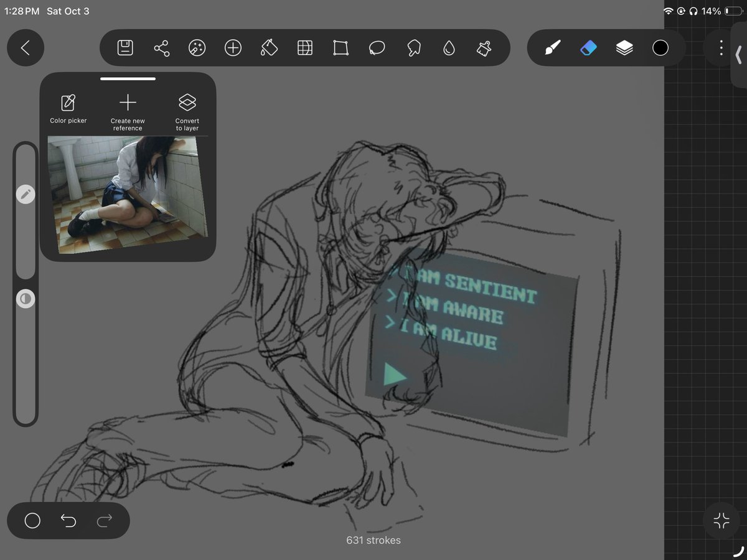Adjust the brush size slider knob
747x560 pixels.
(x=26, y=195)
